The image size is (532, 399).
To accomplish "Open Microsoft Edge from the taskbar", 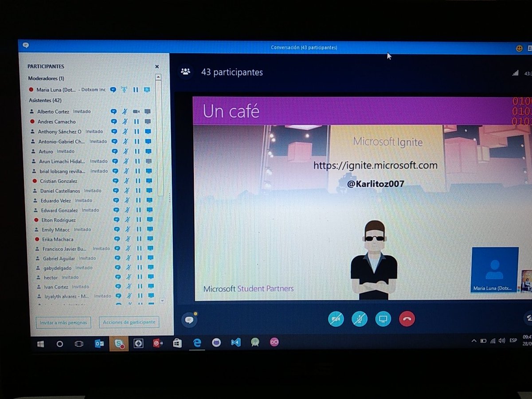I will [197, 343].
